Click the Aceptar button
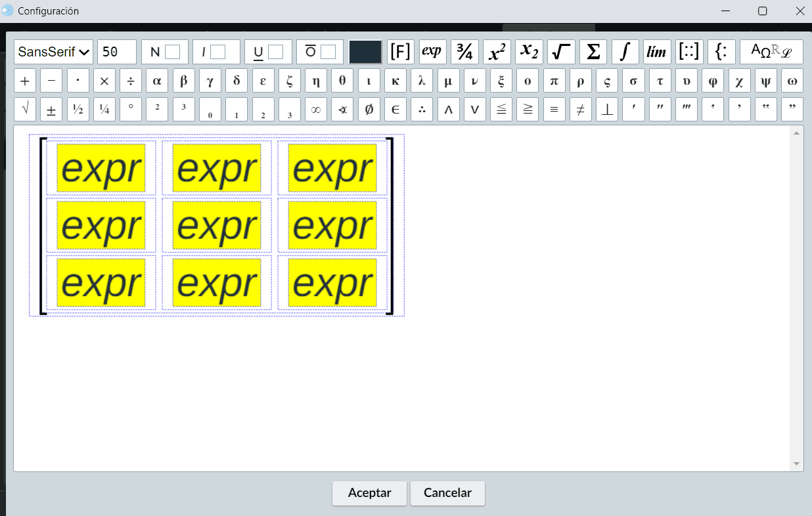Viewport: 812px width, 516px height. 369,493
